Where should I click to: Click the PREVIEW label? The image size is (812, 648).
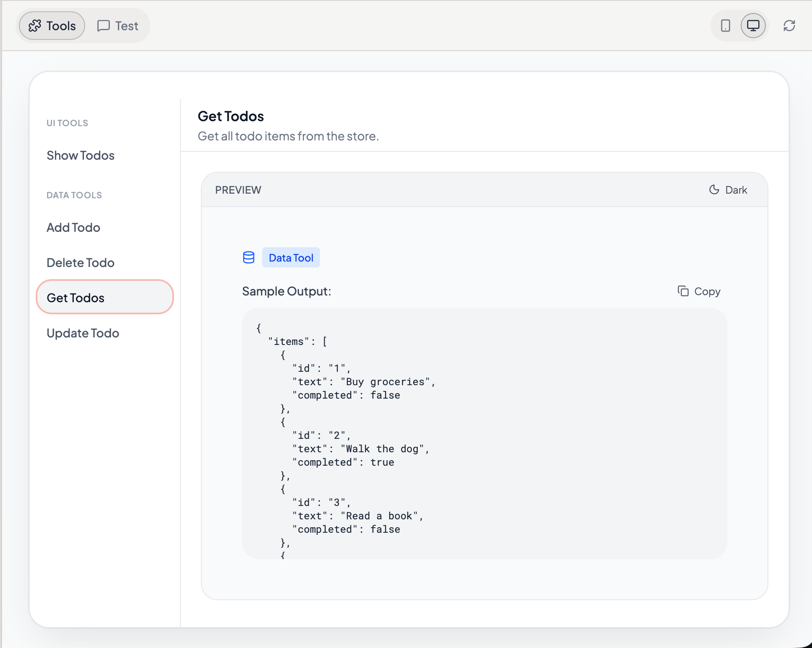point(238,190)
